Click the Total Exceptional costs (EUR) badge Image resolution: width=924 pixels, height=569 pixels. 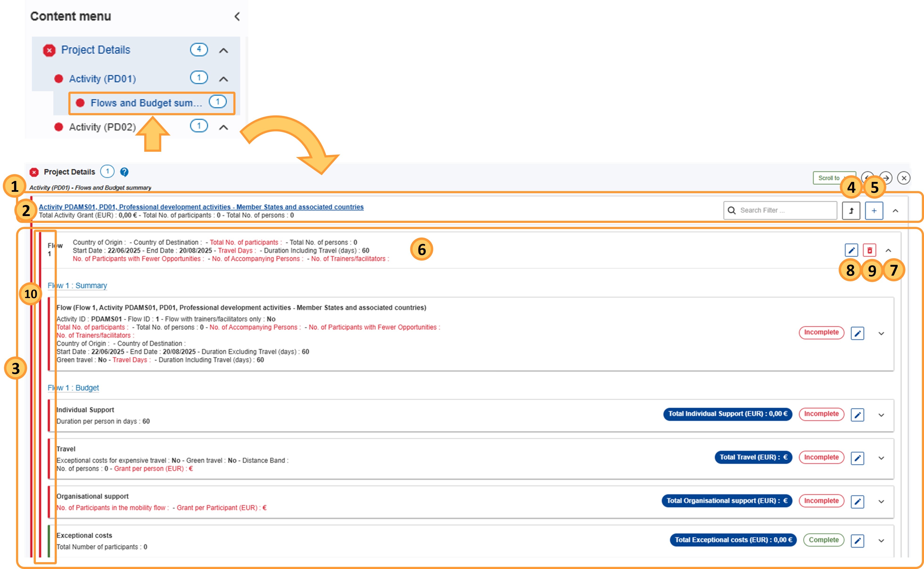tap(733, 540)
